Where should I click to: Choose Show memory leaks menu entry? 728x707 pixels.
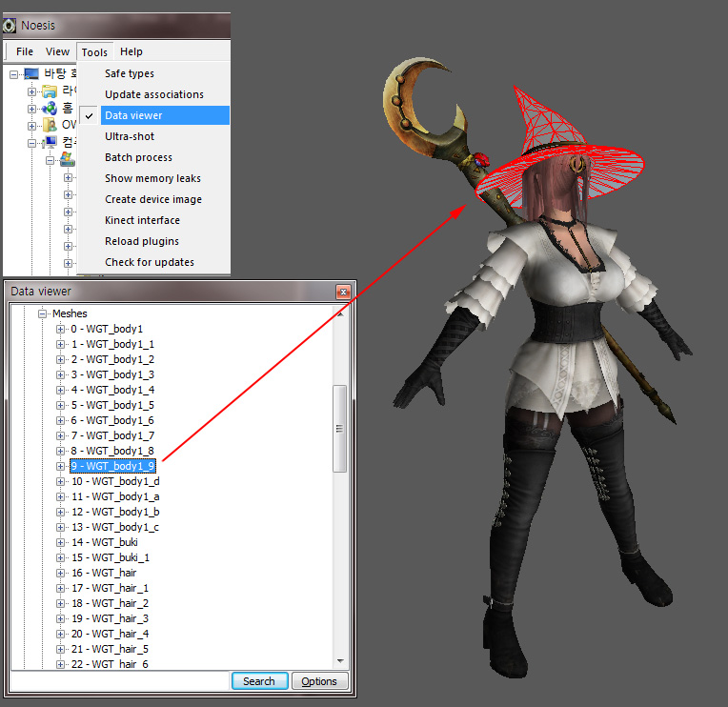tap(153, 178)
